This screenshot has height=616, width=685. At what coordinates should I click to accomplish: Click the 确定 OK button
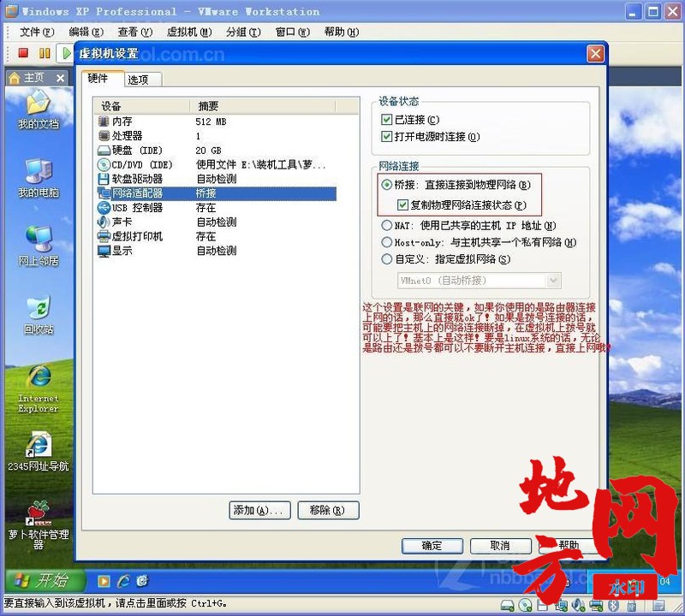click(432, 546)
